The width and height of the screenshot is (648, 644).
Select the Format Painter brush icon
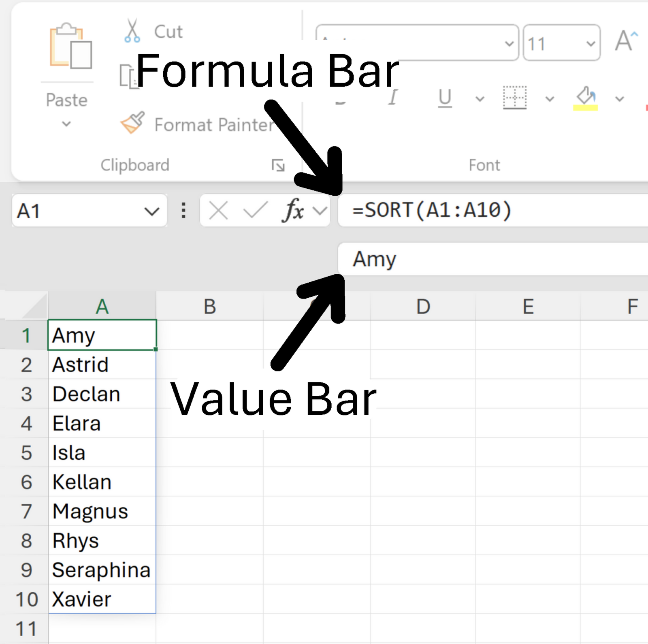(x=132, y=123)
